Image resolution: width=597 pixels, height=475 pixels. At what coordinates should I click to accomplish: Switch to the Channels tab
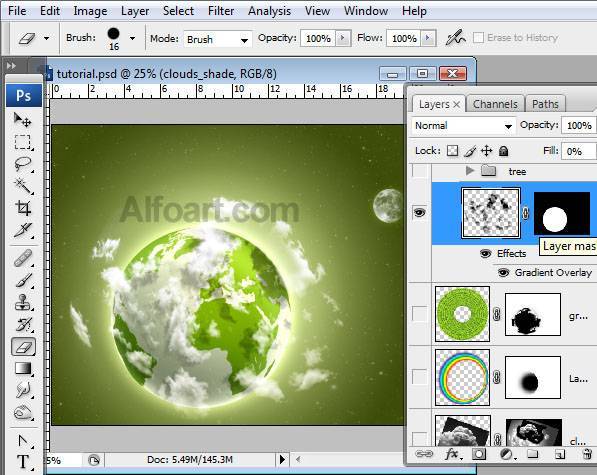coord(495,104)
